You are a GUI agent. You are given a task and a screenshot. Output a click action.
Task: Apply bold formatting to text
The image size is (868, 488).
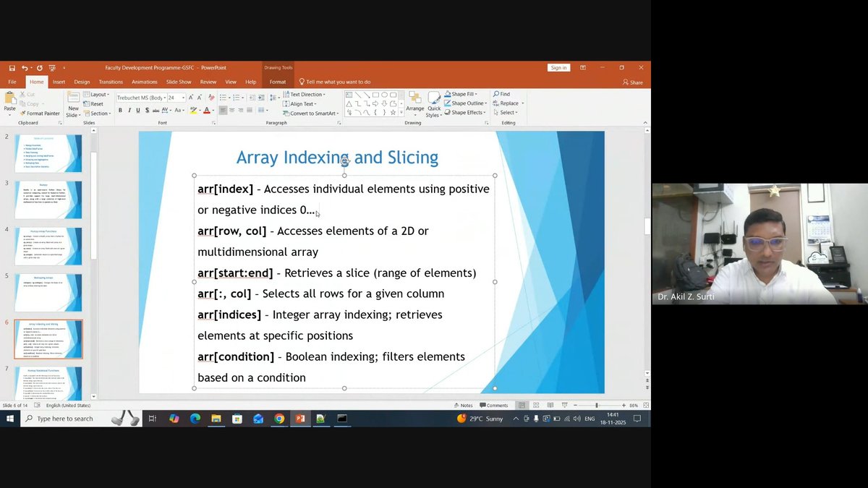(x=120, y=111)
